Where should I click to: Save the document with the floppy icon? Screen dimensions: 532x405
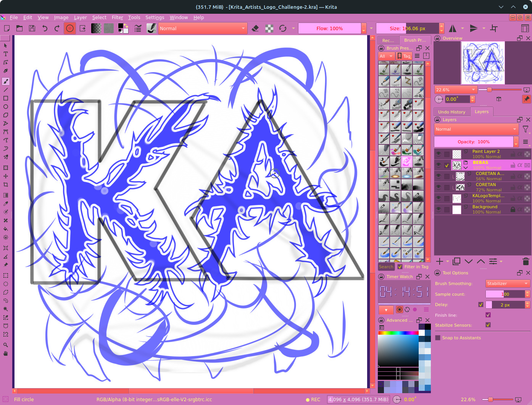coord(32,28)
